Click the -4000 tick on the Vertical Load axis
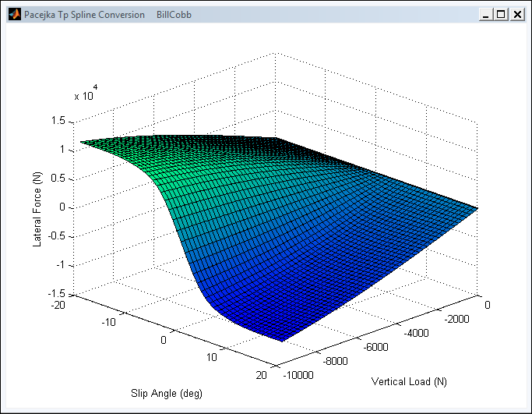Screen dimensions: 532x414 point(416,333)
